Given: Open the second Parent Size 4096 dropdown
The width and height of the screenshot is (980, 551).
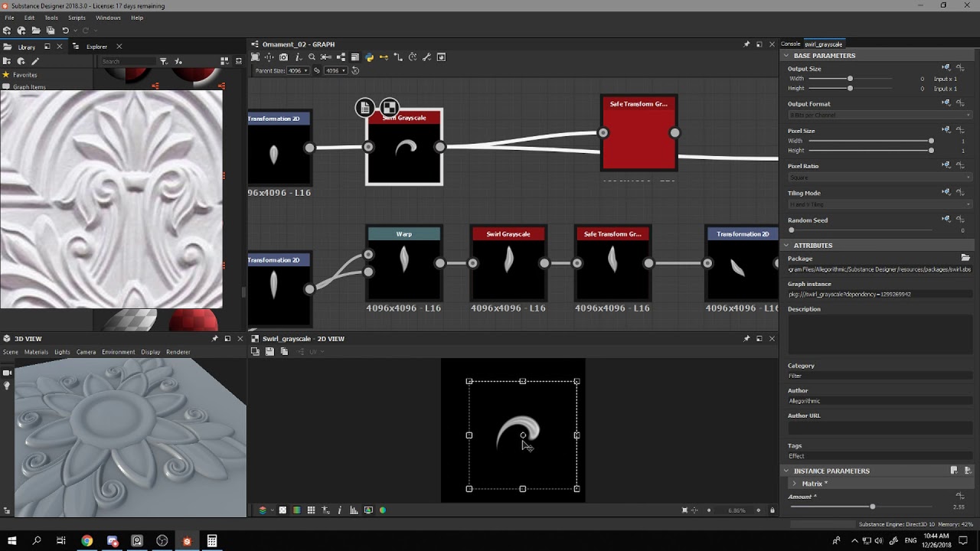Looking at the screenshot, I should tap(335, 70).
